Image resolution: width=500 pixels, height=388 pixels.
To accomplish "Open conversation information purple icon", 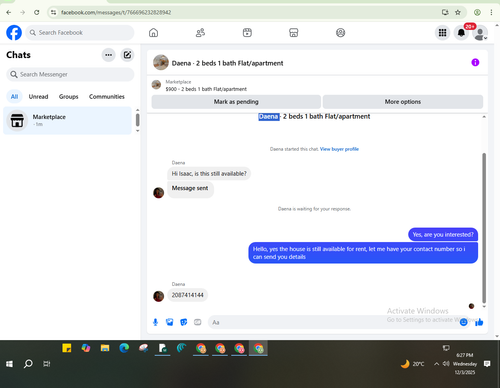I will (x=475, y=62).
